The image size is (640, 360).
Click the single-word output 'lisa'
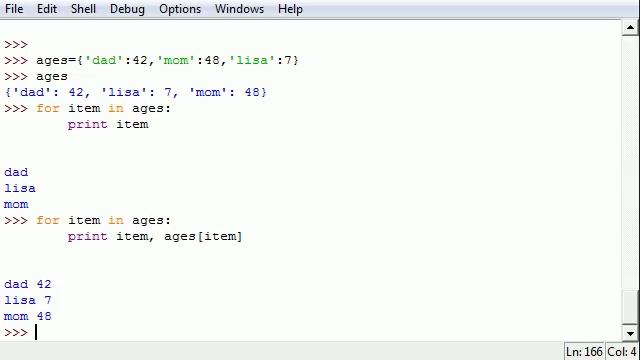20,188
